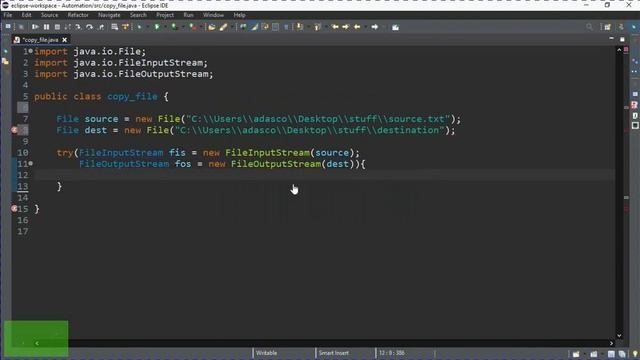Click the Step Return toolbar icon
This screenshot has width=640, height=360.
click(101, 27)
